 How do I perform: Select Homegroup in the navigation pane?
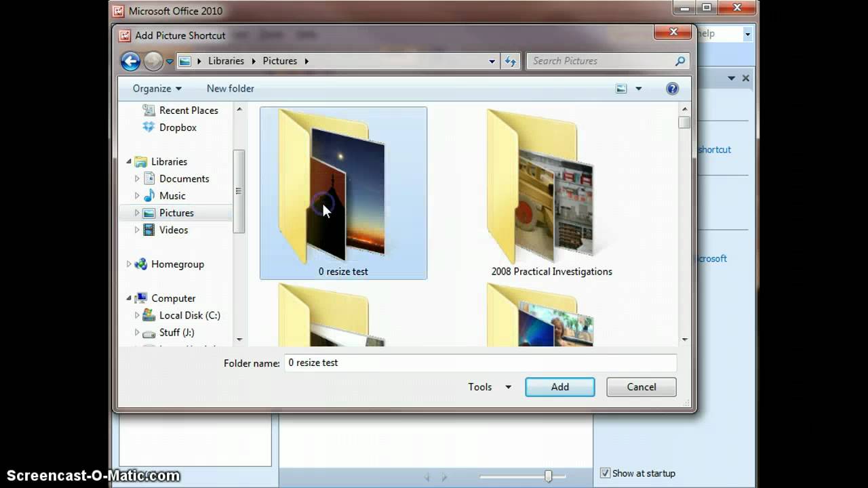point(178,264)
